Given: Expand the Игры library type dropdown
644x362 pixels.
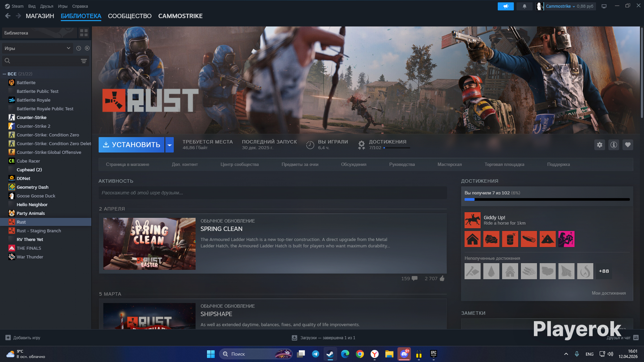Looking at the screenshot, I should pyautogui.click(x=37, y=48).
